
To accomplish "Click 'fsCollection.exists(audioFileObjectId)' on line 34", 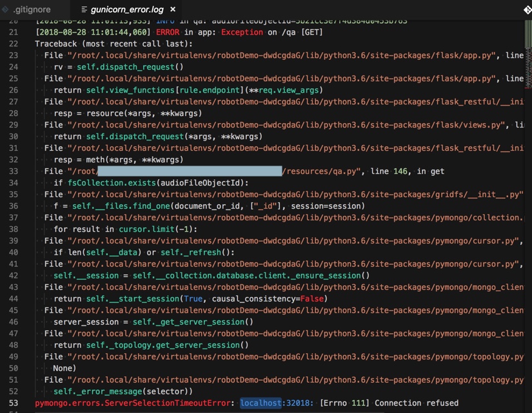I will click(156, 183).
